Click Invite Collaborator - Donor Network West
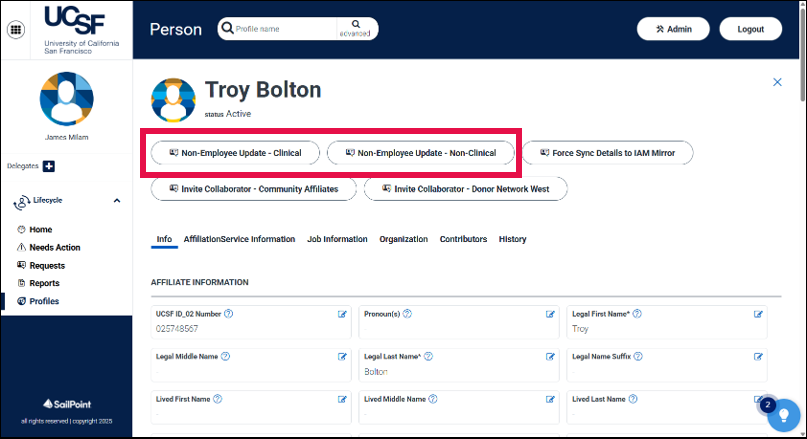Screen dimensions: 807x439 (x=465, y=189)
